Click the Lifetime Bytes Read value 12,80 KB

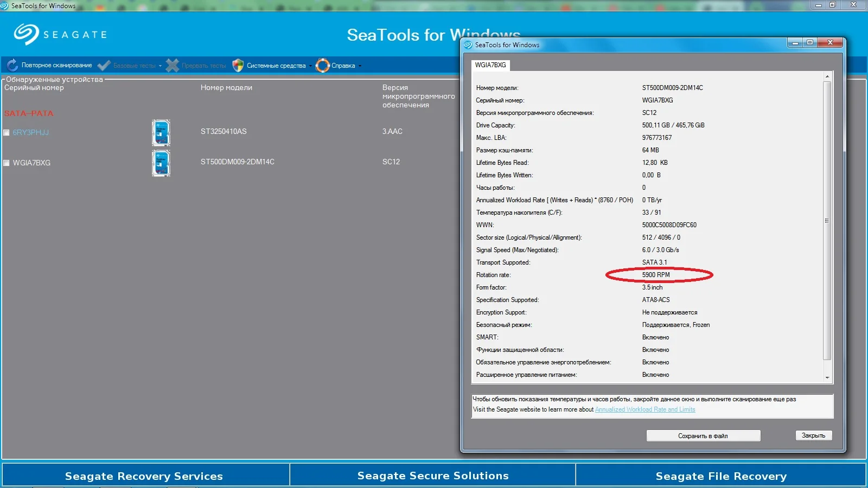coord(655,163)
